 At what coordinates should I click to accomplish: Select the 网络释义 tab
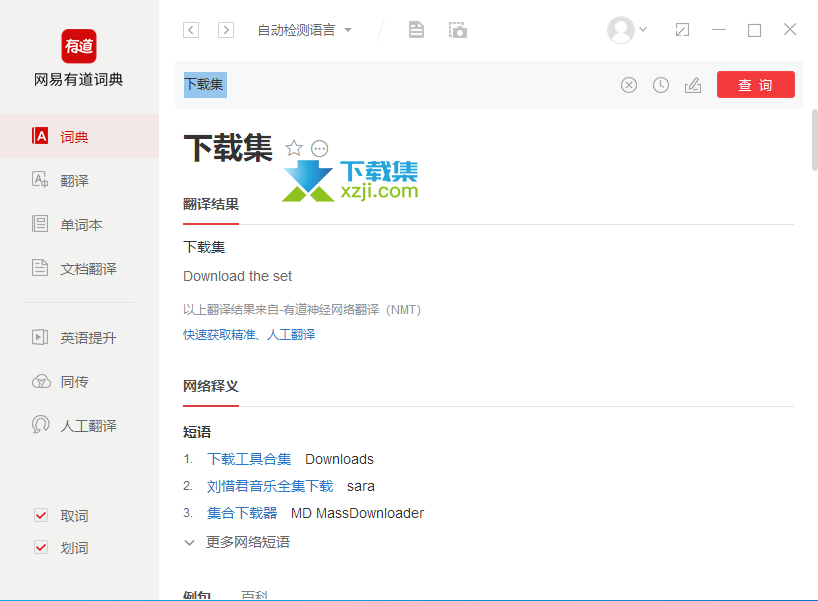click(x=211, y=386)
